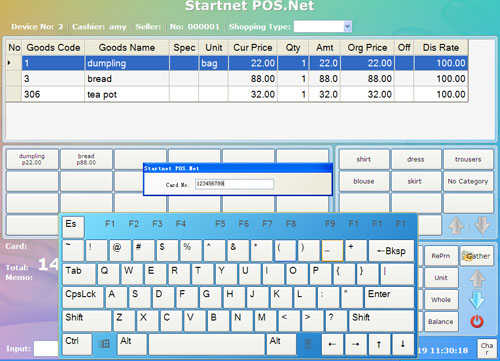Click the Balance button
This screenshot has height=361, width=500.
441,321
